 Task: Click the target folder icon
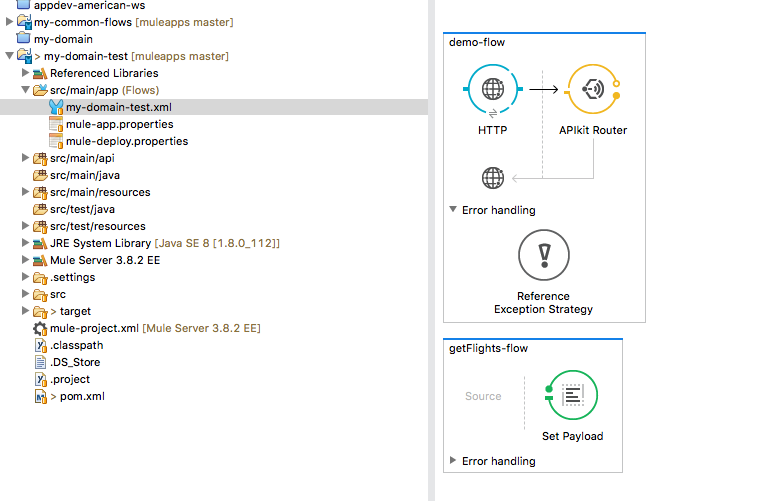(40, 312)
